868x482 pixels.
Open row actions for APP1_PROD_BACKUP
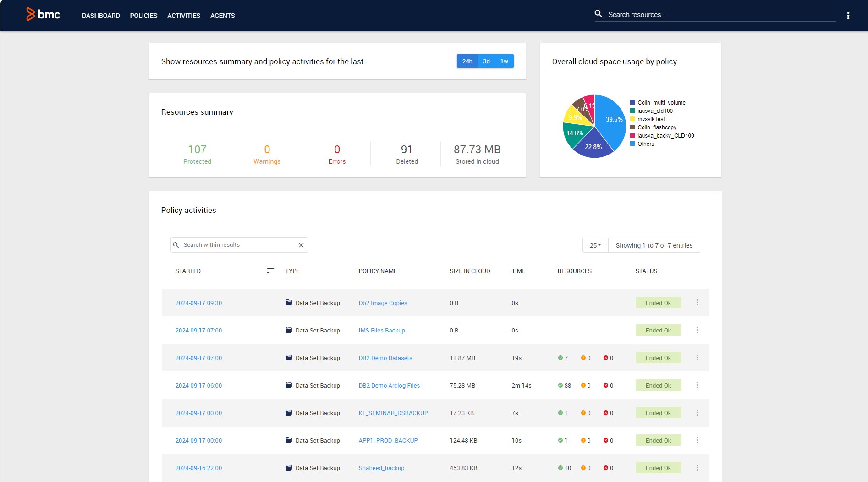pyautogui.click(x=697, y=440)
